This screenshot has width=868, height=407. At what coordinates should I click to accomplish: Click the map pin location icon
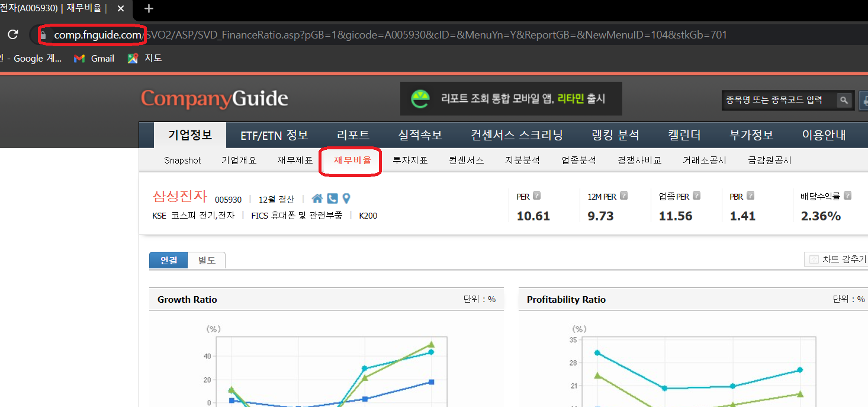pyautogui.click(x=346, y=198)
